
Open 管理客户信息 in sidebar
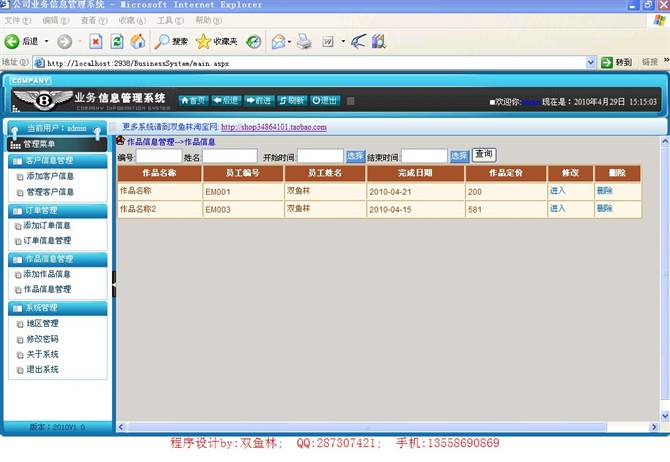50,192
